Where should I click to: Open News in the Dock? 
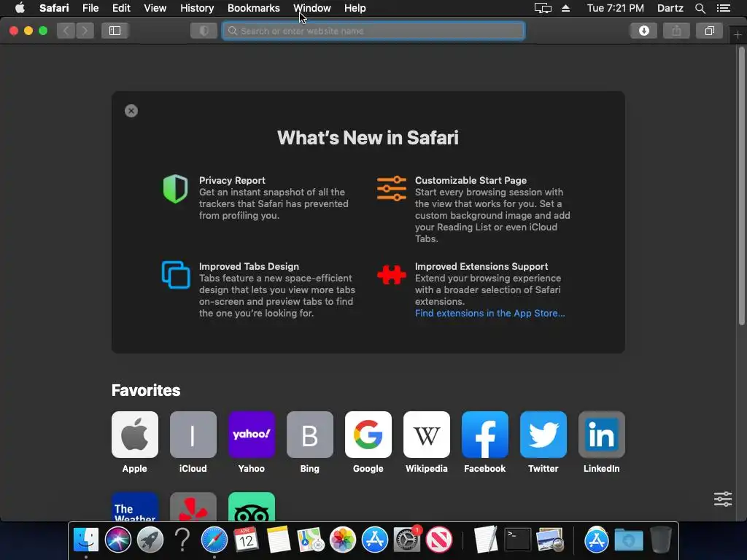(438, 540)
